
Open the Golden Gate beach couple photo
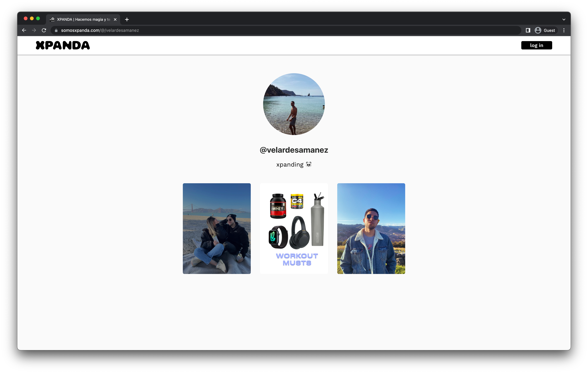coord(217,229)
